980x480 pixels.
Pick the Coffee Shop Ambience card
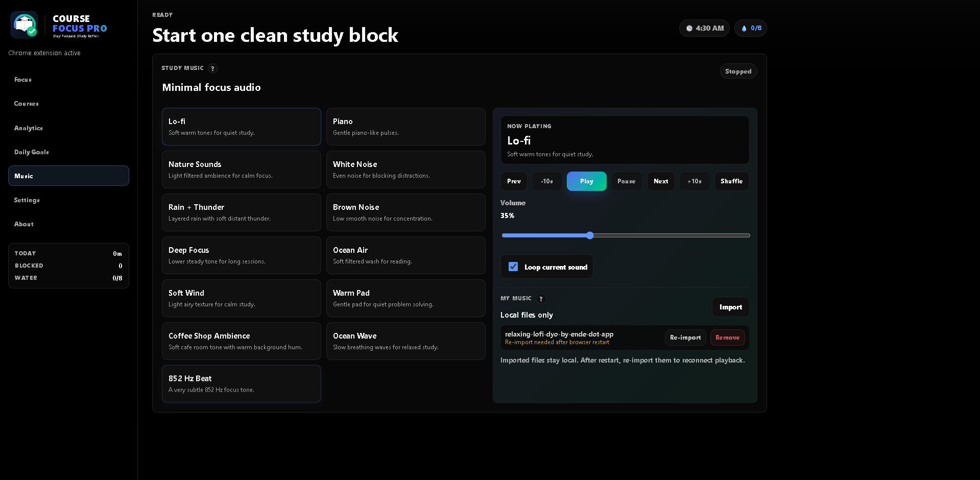click(x=242, y=341)
